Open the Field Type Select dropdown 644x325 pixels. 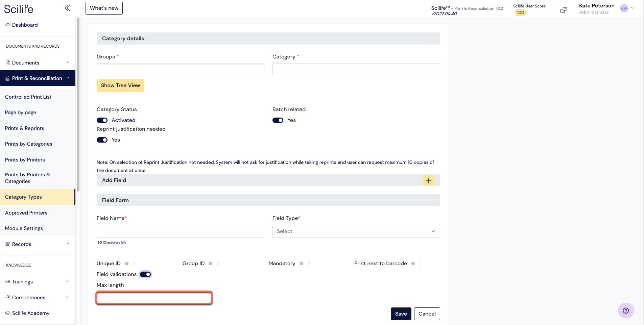coord(356,231)
